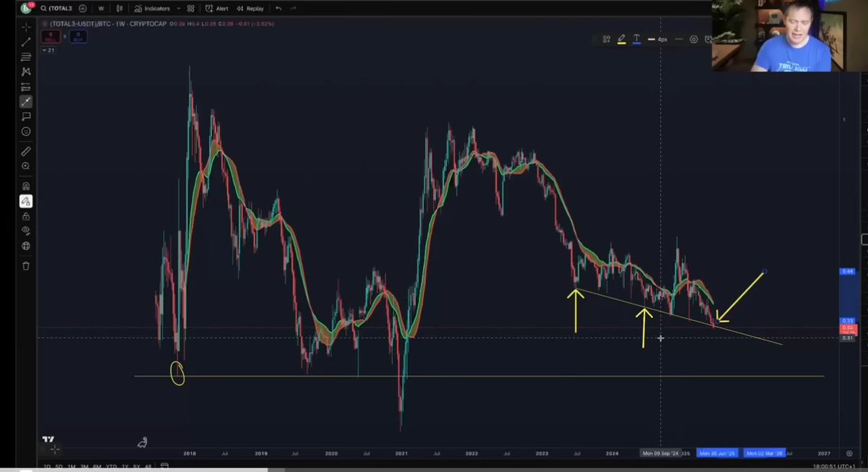The image size is (868, 472).
Task: Change text color in floating toolbar
Action: 637,39
